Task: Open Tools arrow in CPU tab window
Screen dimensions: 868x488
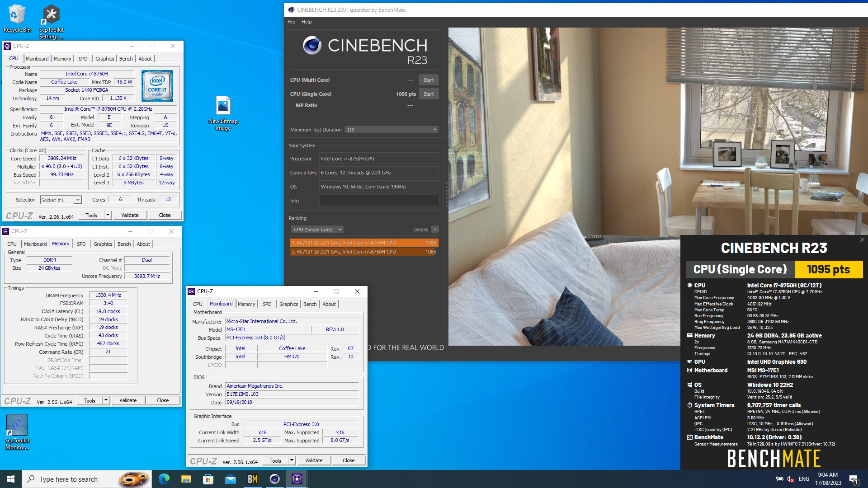Action: click(x=108, y=215)
